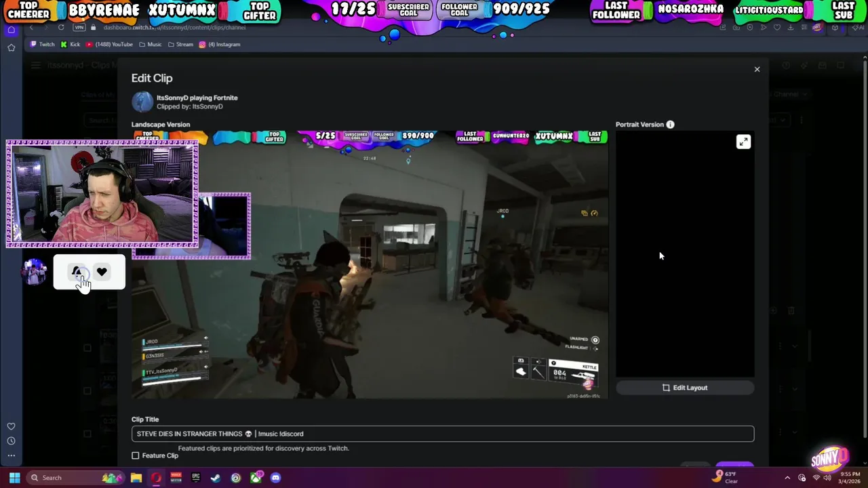
Task: Go back with browser back arrow
Action: (31, 28)
